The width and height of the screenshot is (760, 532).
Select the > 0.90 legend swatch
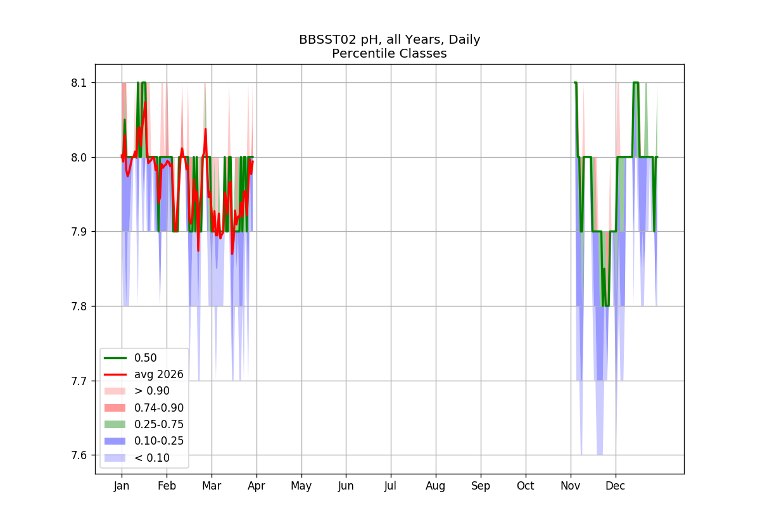(115, 391)
